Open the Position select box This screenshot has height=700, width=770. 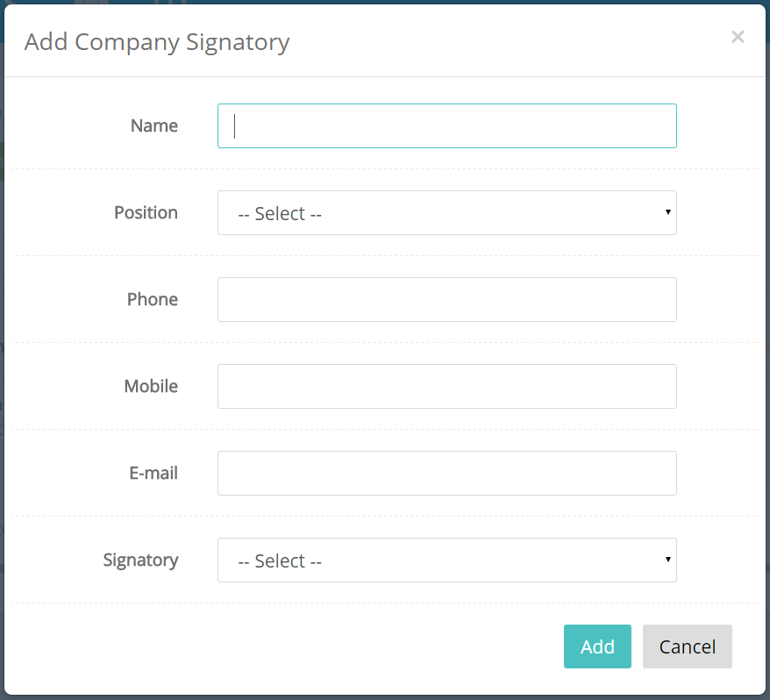[447, 212]
